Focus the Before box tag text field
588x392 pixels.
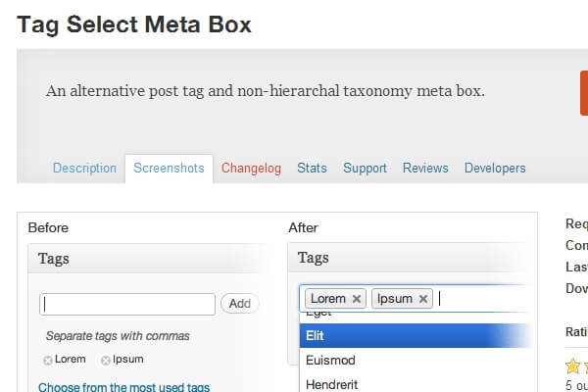click(127, 304)
